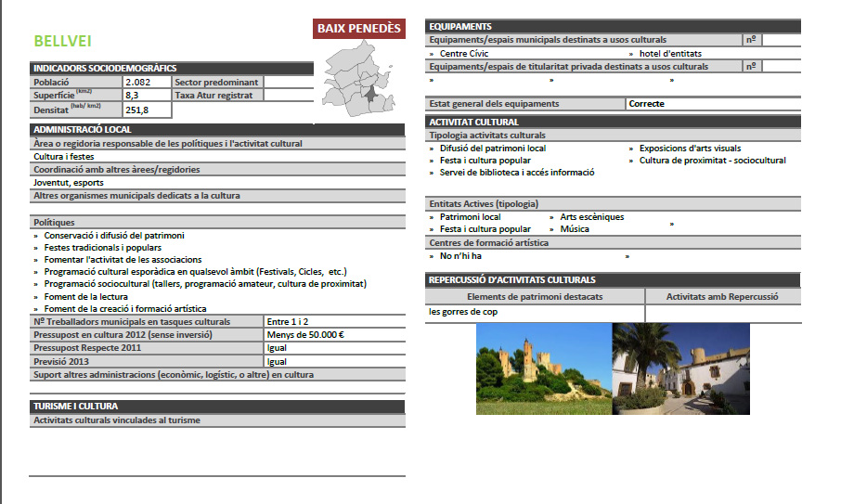841x504 pixels.
Task: Select the EQUIPAMENTS header
Action: click(613, 26)
